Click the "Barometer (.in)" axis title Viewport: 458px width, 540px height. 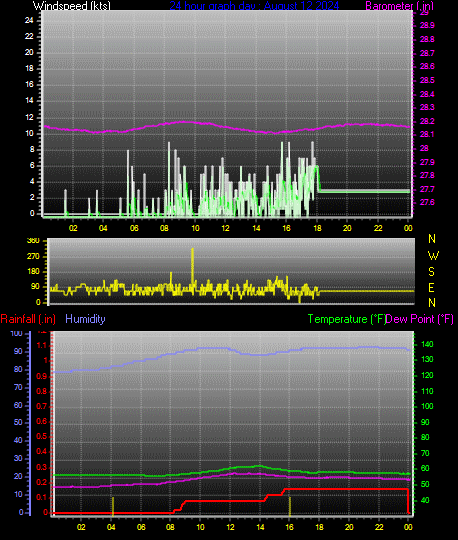tap(399, 6)
